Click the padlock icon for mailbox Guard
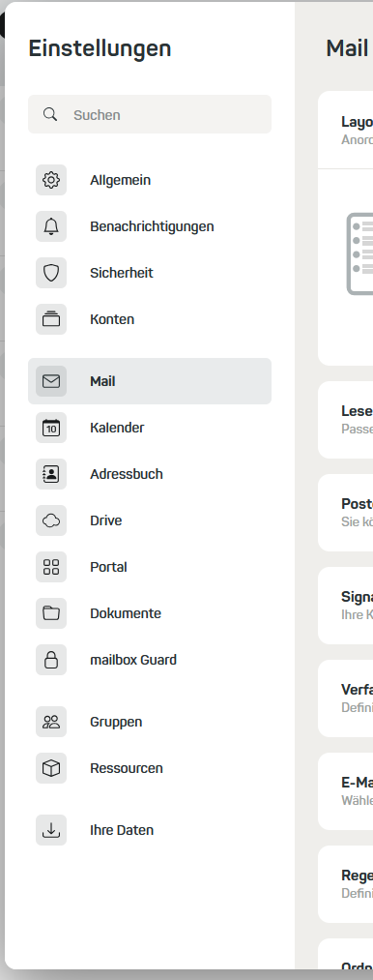The height and width of the screenshot is (980, 373). (51, 660)
